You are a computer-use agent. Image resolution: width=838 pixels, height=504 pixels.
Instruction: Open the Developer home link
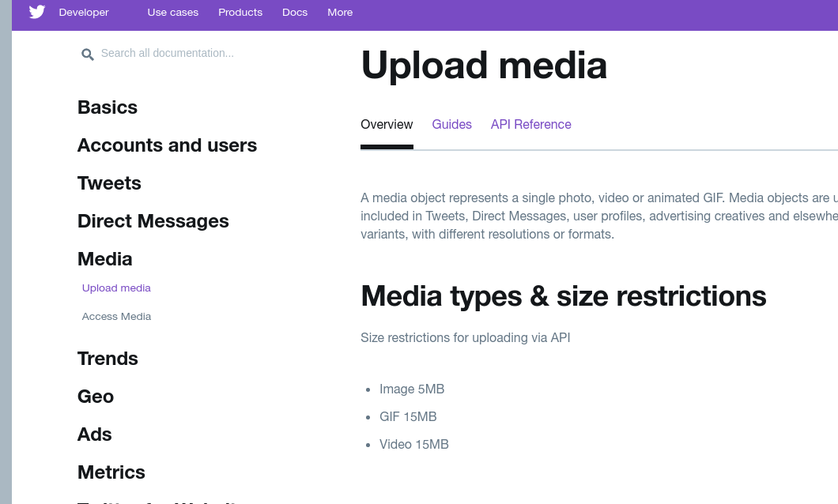pos(83,13)
